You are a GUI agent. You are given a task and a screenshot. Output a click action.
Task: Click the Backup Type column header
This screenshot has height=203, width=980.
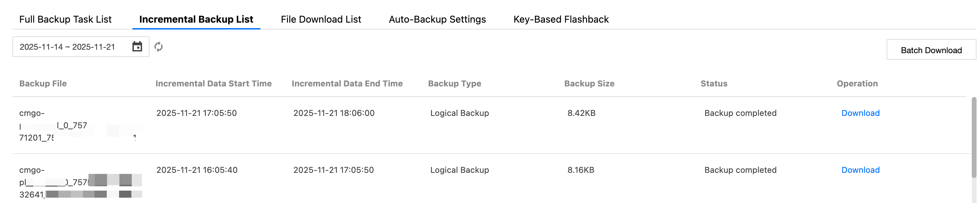[454, 84]
